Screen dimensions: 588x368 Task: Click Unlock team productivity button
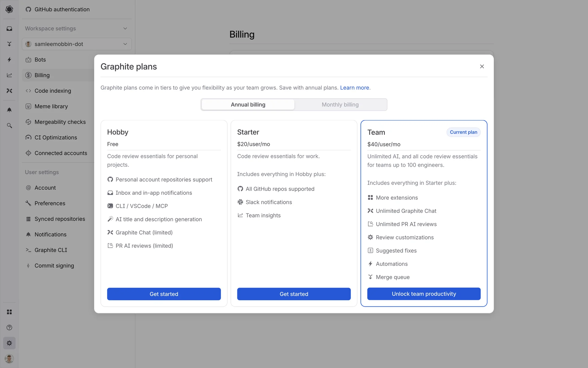[x=424, y=294]
